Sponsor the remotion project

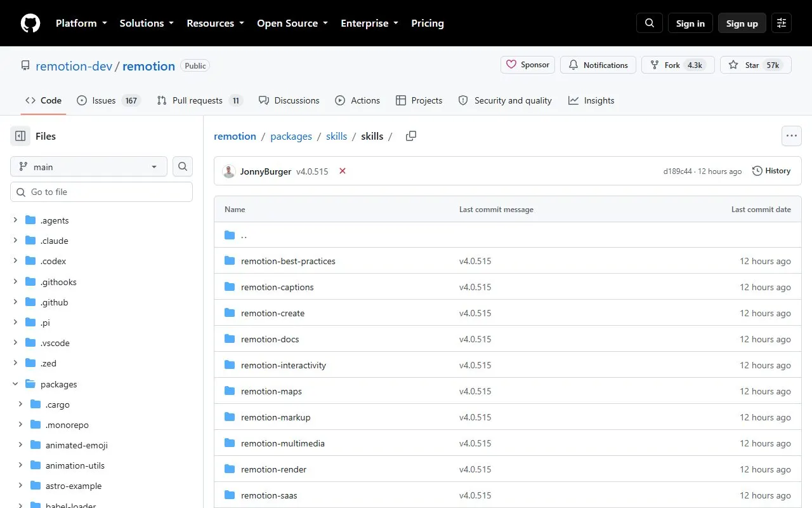(528, 65)
